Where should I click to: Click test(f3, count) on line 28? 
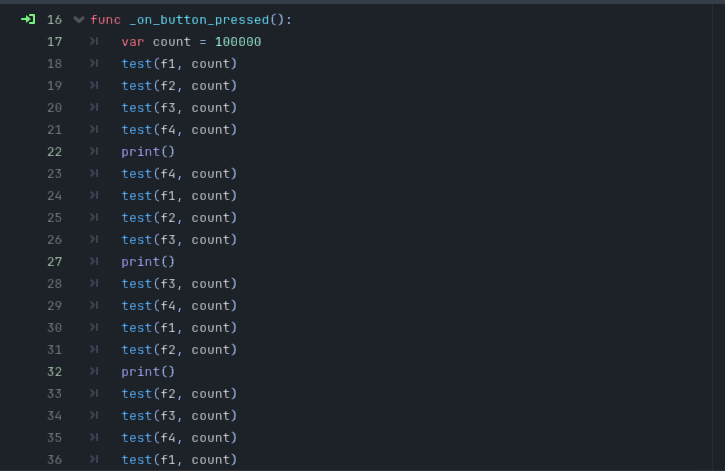click(x=179, y=284)
